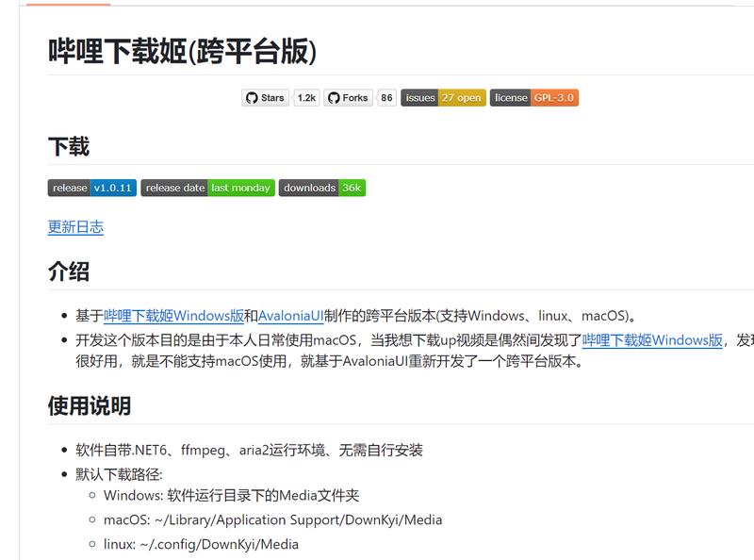754x560 pixels.
Task: Click the Windows Media文件夹 path line
Action: coord(231,495)
